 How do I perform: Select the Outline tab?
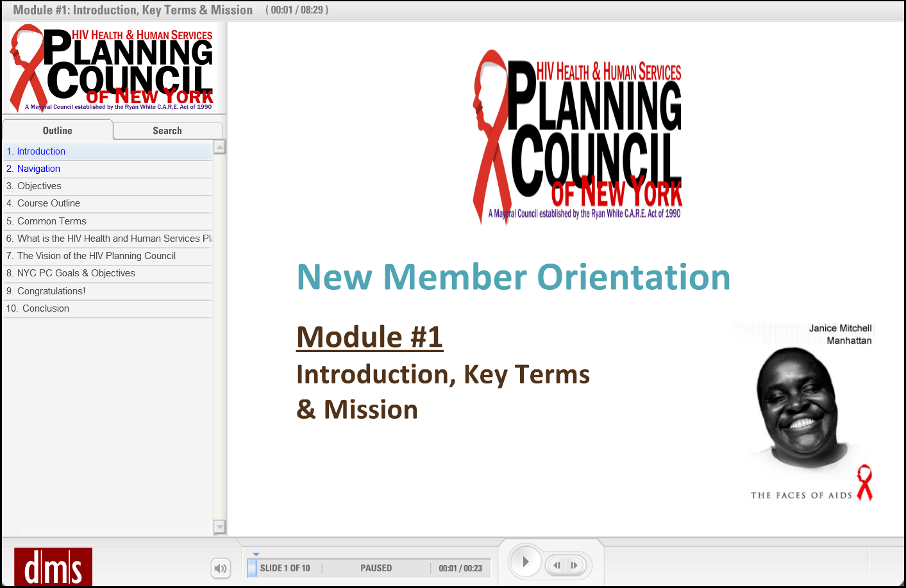pos(58,131)
